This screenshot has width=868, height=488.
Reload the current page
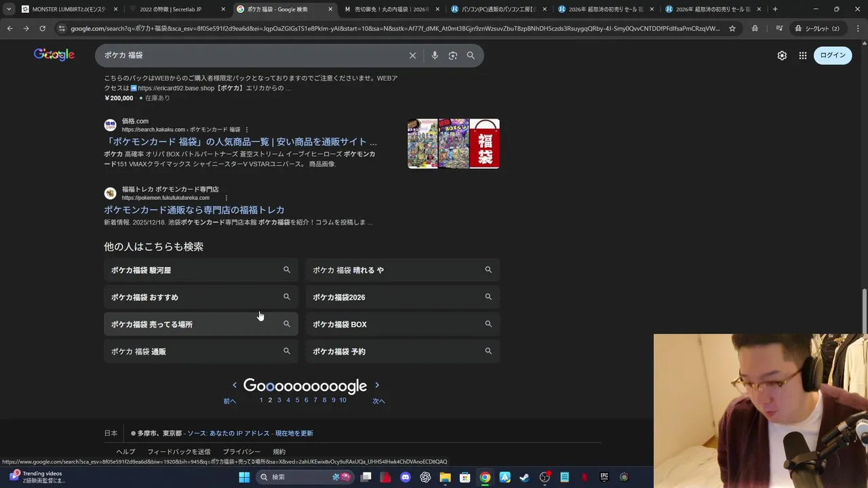click(42, 28)
